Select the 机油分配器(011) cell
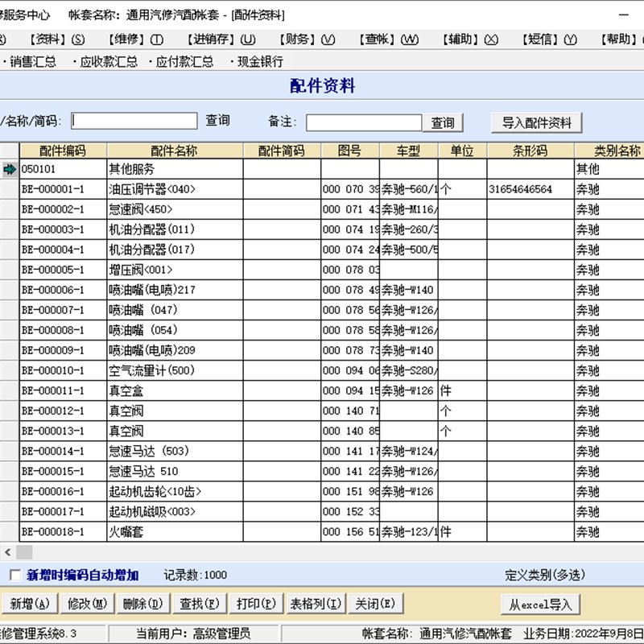This screenshot has height=644, width=644. pyautogui.click(x=175, y=229)
